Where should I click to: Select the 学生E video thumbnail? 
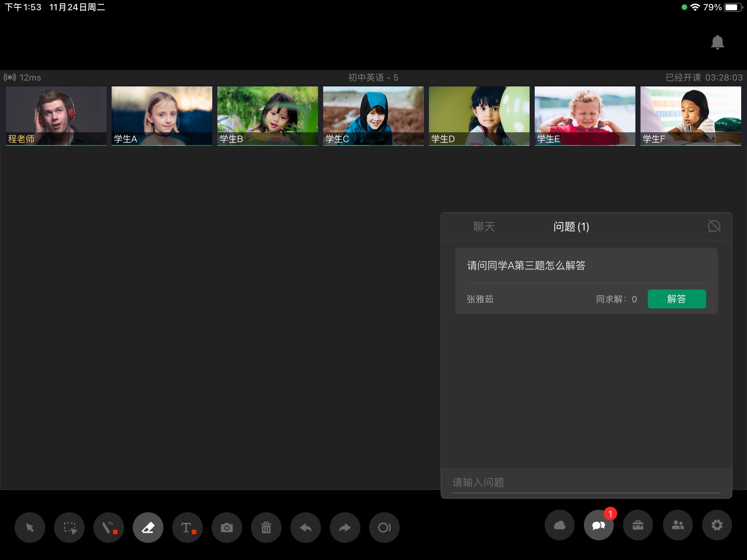click(x=585, y=116)
